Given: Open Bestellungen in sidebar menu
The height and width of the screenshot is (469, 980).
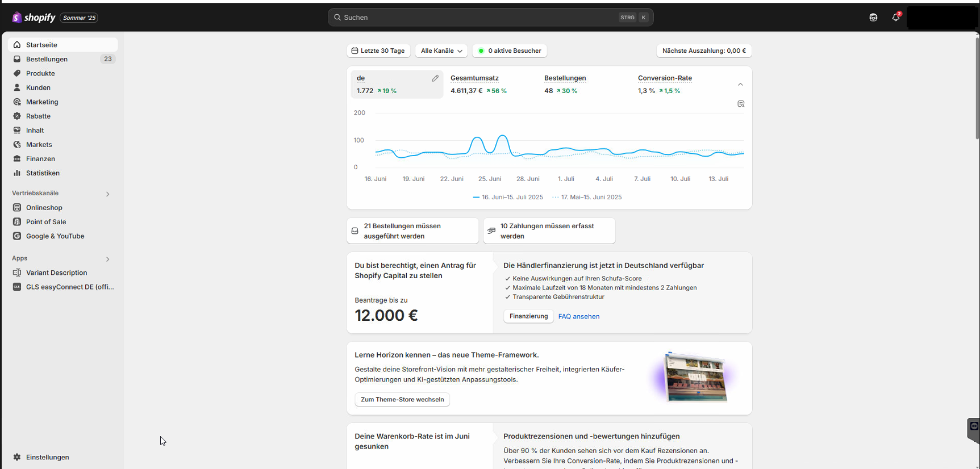Looking at the screenshot, I should 47,59.
